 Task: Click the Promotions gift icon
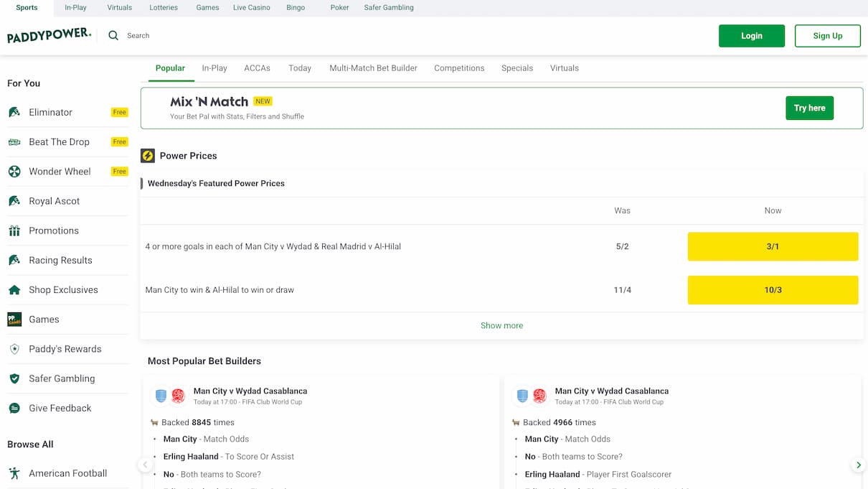coord(14,230)
